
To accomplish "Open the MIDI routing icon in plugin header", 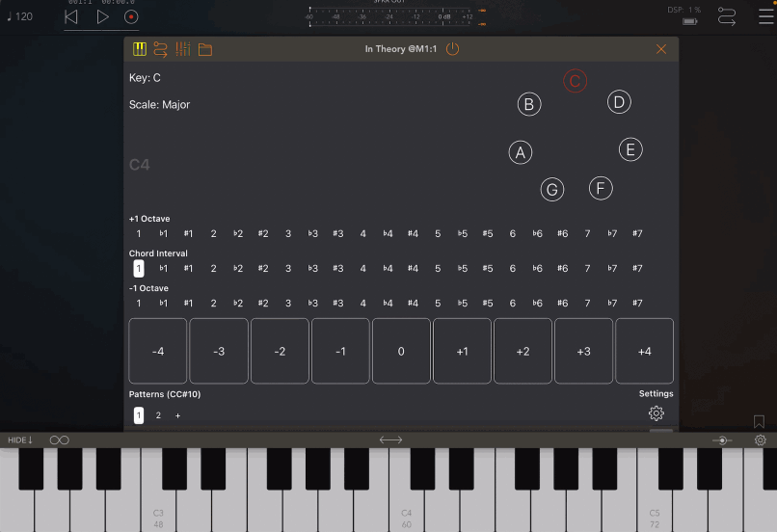I will [x=161, y=49].
